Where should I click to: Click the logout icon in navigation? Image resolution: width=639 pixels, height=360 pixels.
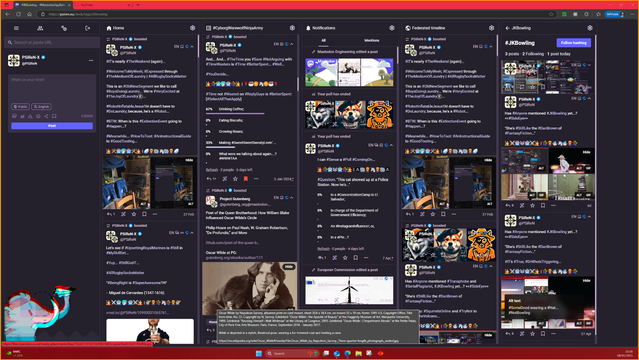pos(88,28)
